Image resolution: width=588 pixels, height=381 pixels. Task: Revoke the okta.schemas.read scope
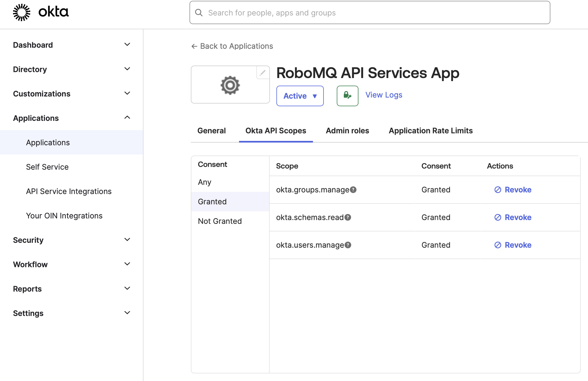[x=513, y=217]
